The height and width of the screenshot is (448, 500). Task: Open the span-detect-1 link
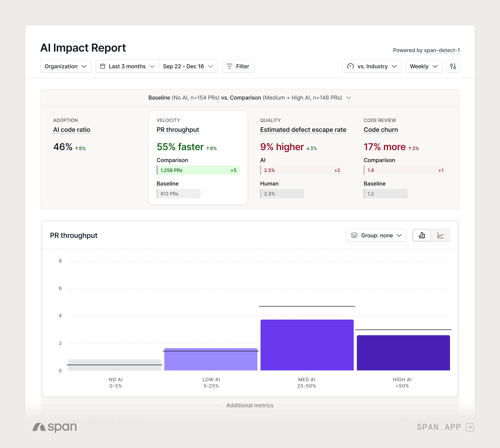[442, 50]
